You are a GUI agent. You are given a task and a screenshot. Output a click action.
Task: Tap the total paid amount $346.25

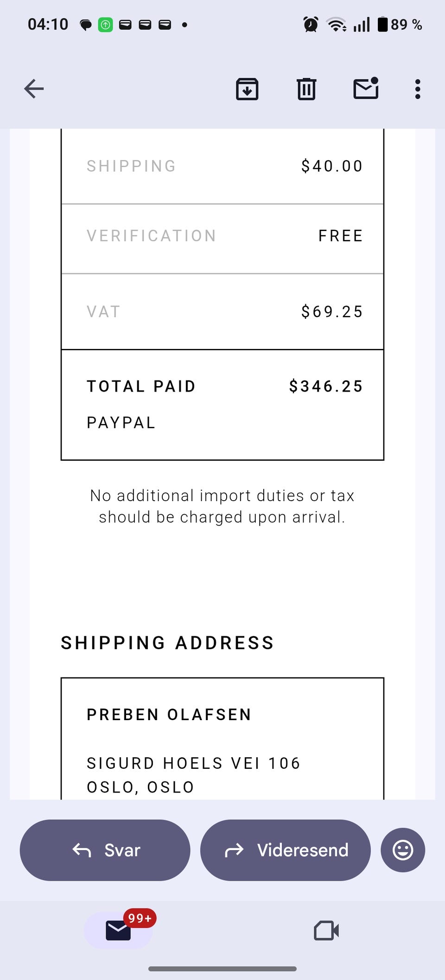pos(325,386)
